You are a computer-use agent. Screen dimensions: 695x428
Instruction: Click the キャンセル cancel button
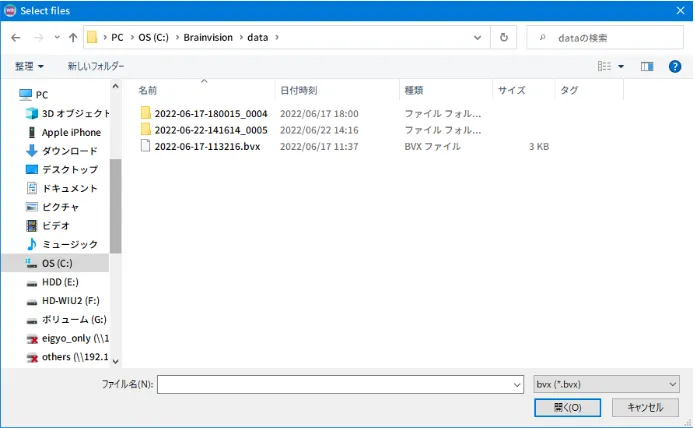(x=644, y=407)
